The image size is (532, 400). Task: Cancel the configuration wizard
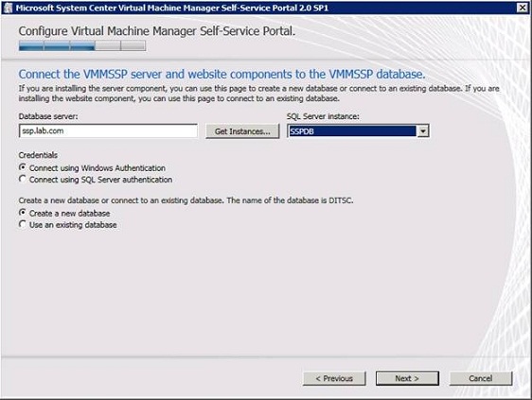(x=481, y=378)
